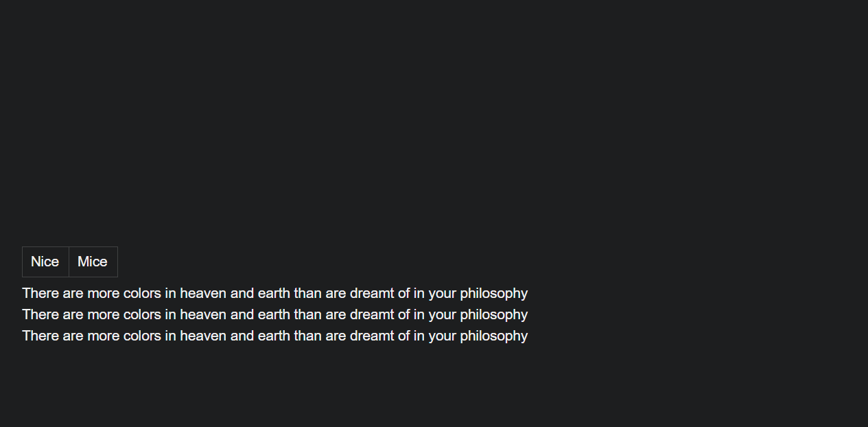Viewport: 868px width, 427px height.
Task: Click the first line of sample text
Action: (x=274, y=294)
